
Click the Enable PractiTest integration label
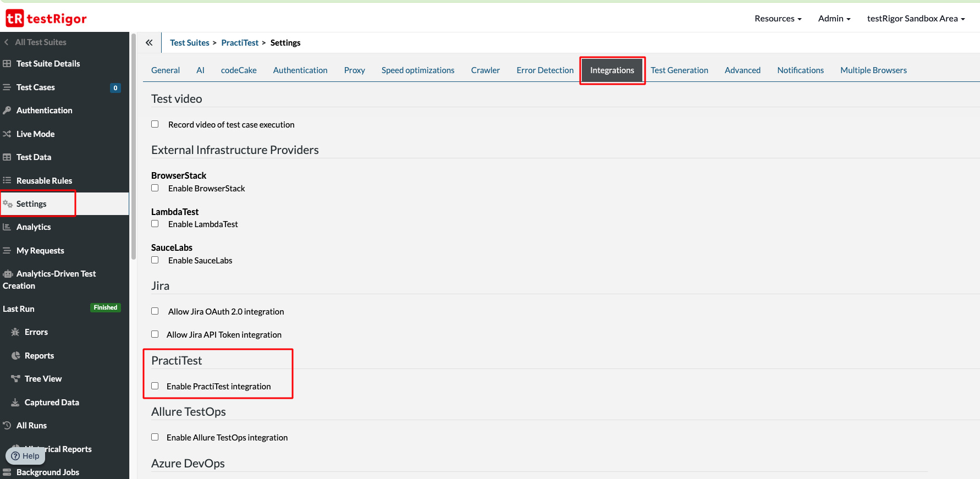219,387
